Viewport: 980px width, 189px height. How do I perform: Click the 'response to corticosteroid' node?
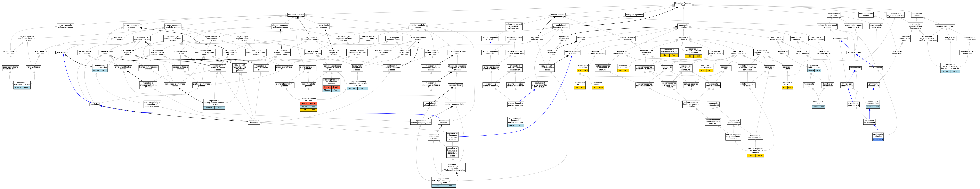[713, 104]
